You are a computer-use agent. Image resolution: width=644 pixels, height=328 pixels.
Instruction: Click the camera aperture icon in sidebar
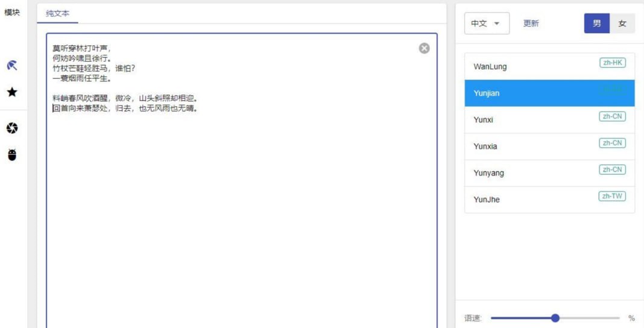[12, 128]
